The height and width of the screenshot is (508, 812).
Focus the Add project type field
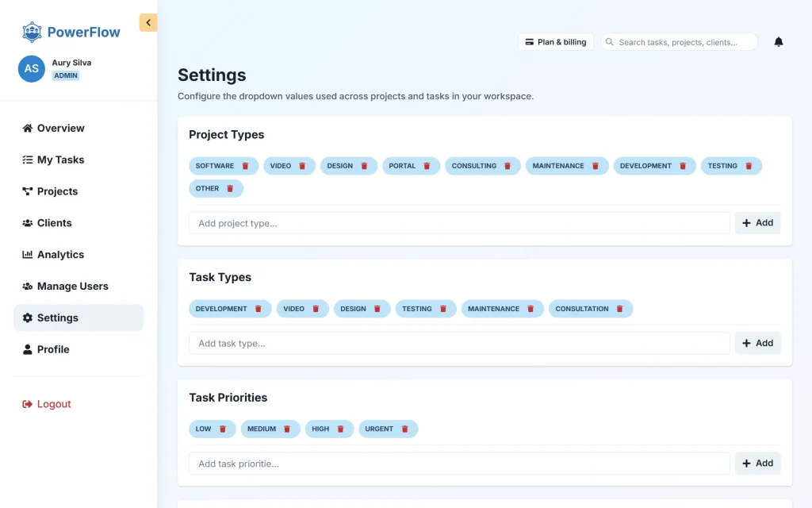coord(459,223)
